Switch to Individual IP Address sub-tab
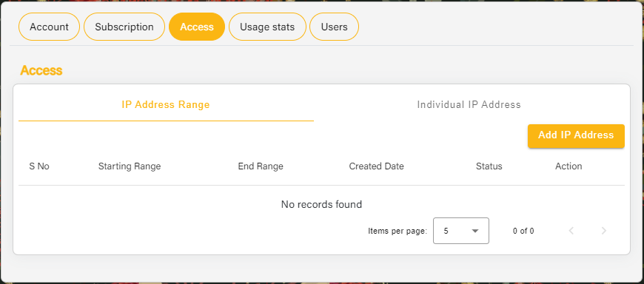Screen dimensions: 644x284 (469, 105)
